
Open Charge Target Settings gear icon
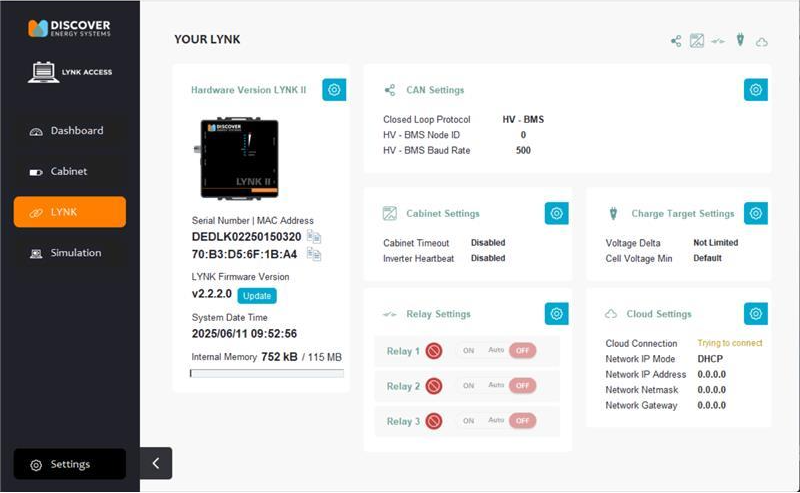(x=756, y=213)
